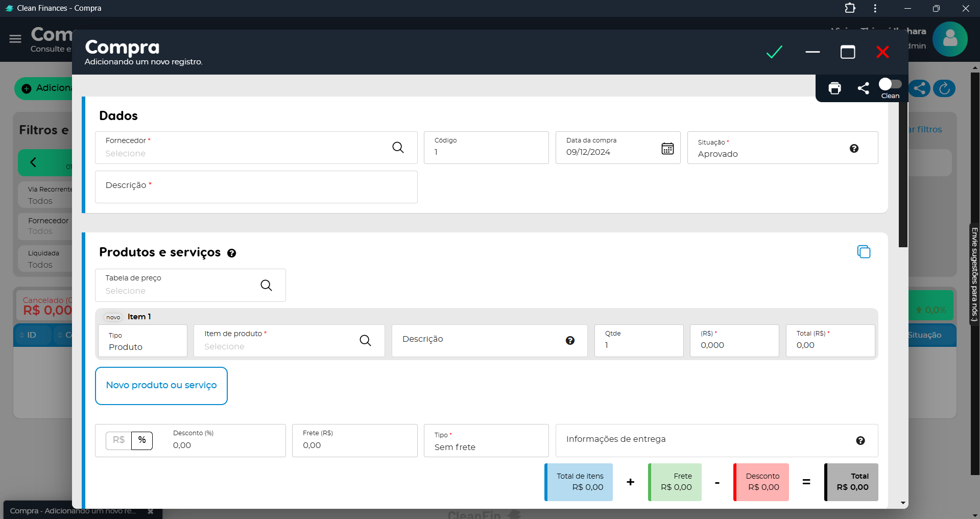The image size is (980, 519).
Task: Open the hamburger menu at top left
Action: click(15, 39)
